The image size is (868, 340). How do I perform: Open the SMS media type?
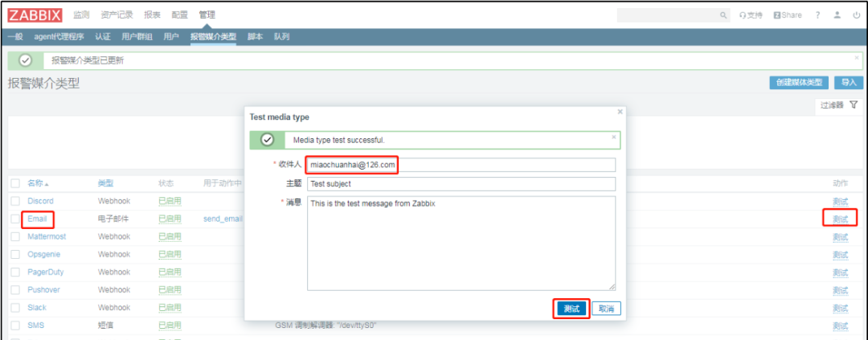(x=35, y=325)
